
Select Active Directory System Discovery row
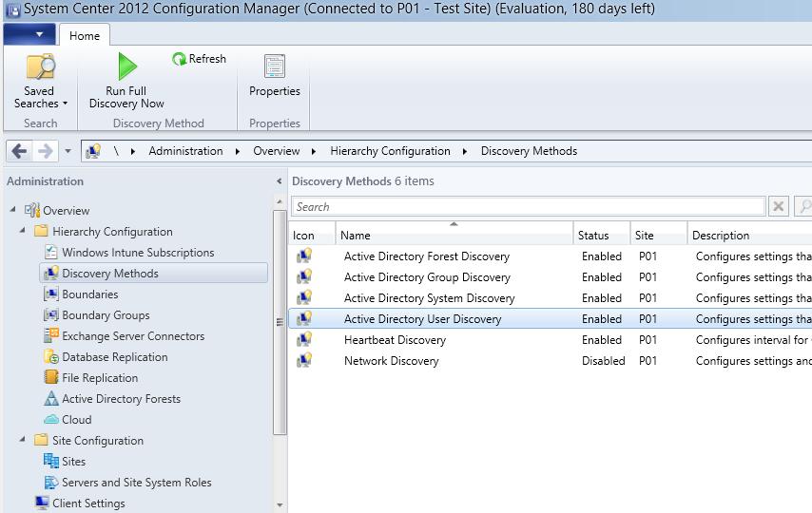click(550, 298)
